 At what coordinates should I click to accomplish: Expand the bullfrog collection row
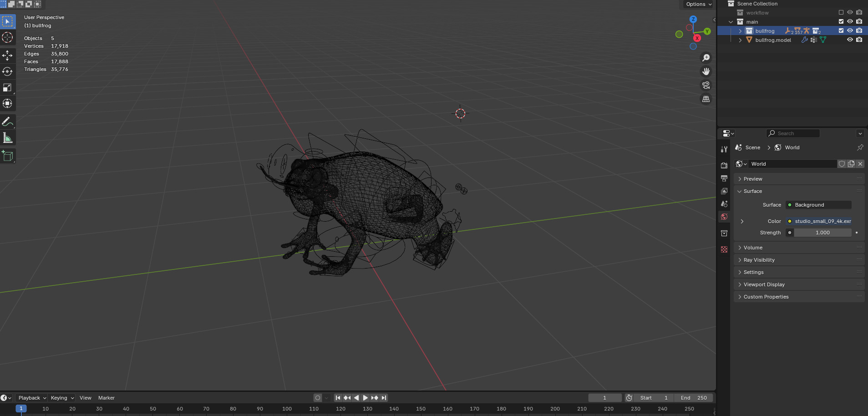click(x=740, y=31)
